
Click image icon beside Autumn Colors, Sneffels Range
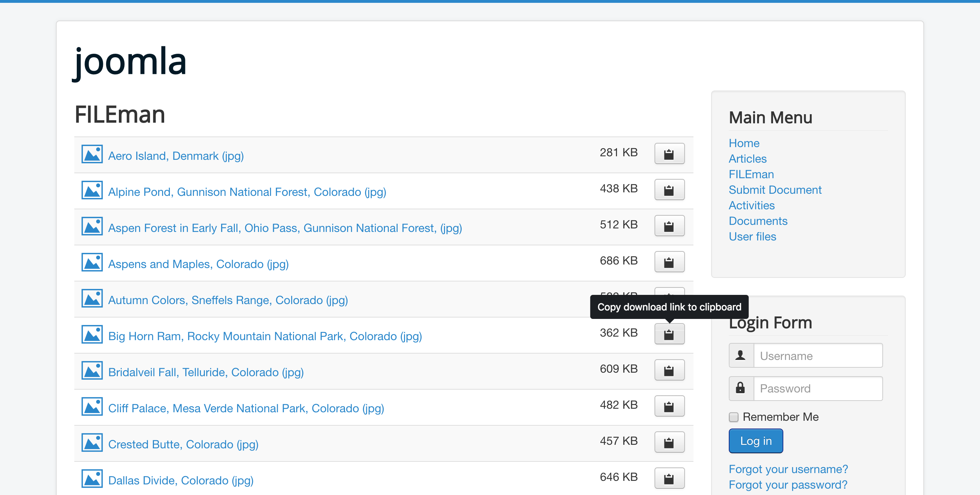coord(92,298)
